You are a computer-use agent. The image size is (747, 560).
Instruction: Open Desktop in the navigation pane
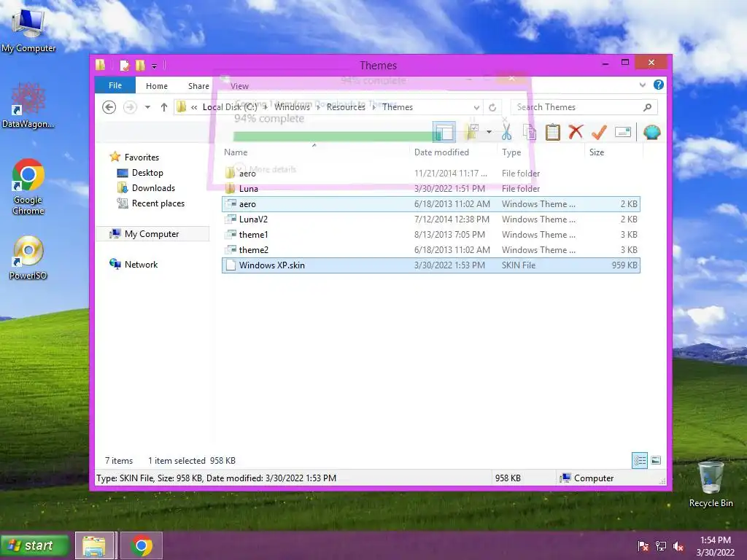click(x=147, y=172)
